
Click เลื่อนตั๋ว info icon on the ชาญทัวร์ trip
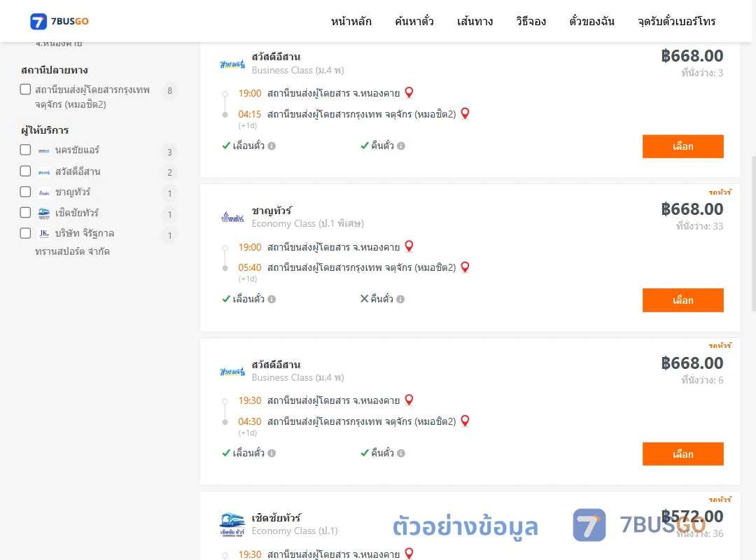pyautogui.click(x=272, y=299)
